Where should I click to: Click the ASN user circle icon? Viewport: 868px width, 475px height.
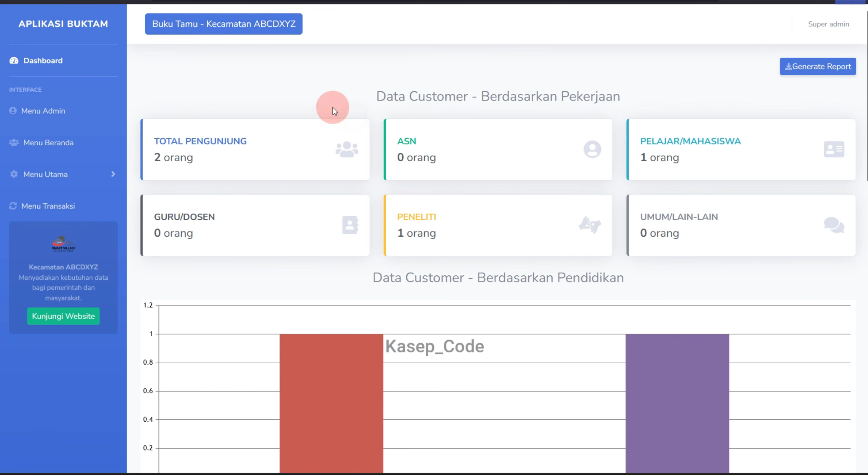pos(592,149)
